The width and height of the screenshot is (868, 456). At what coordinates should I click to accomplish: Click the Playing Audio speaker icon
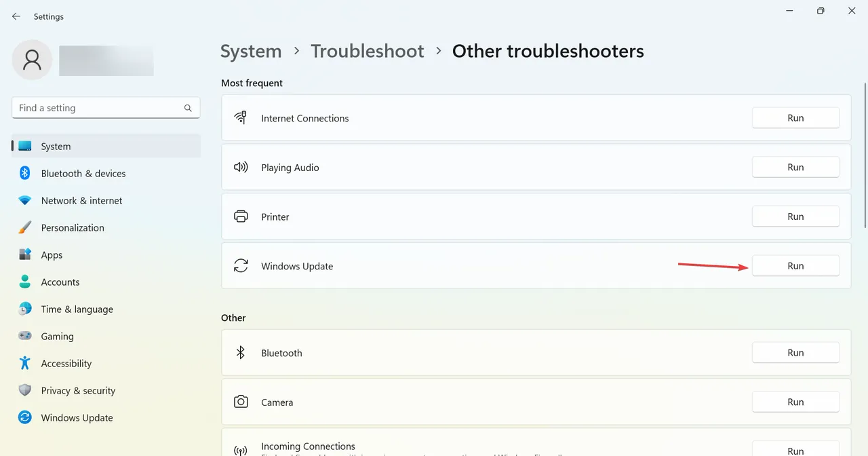click(241, 168)
